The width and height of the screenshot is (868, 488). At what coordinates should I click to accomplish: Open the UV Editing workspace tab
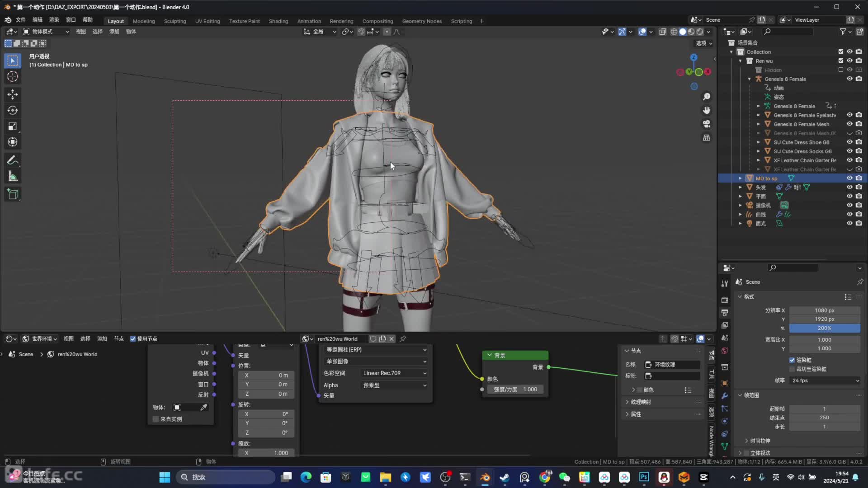[x=208, y=21]
